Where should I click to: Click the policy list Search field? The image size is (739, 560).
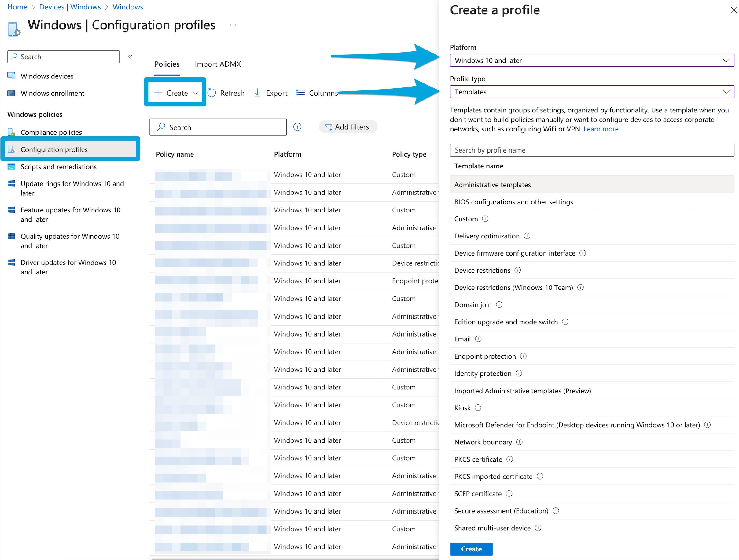coord(218,127)
